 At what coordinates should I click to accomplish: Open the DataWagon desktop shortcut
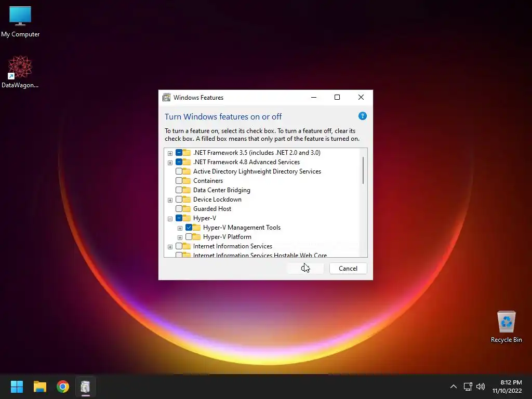coord(20,72)
